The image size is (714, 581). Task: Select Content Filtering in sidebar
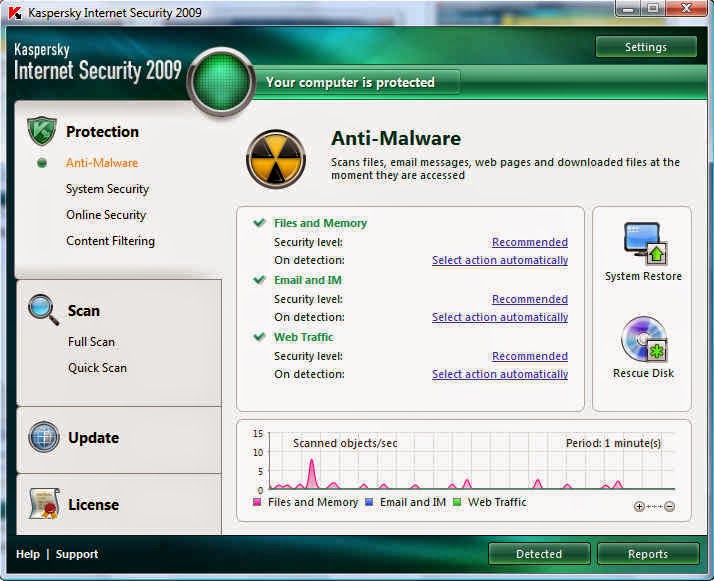111,241
